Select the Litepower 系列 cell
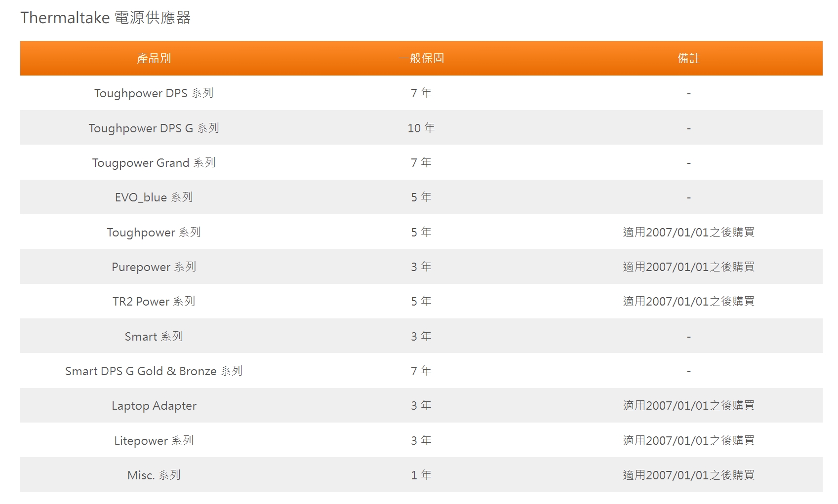 [x=154, y=440]
